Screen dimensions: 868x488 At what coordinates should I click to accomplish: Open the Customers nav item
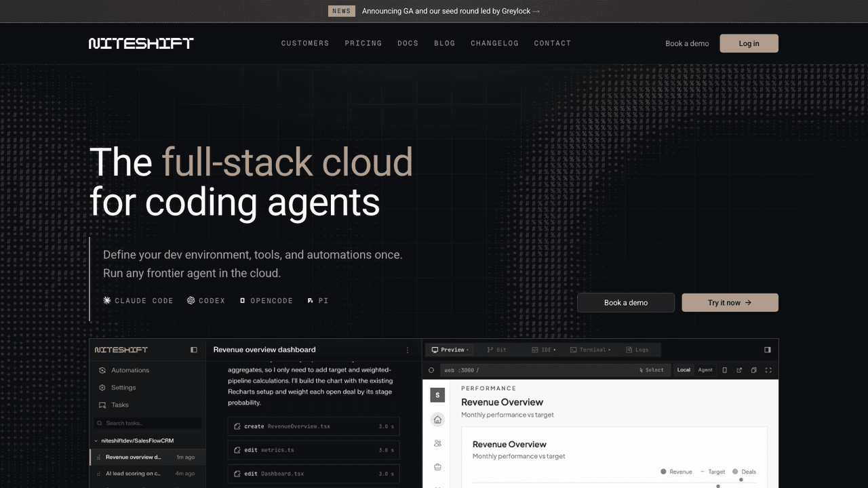pos(305,43)
